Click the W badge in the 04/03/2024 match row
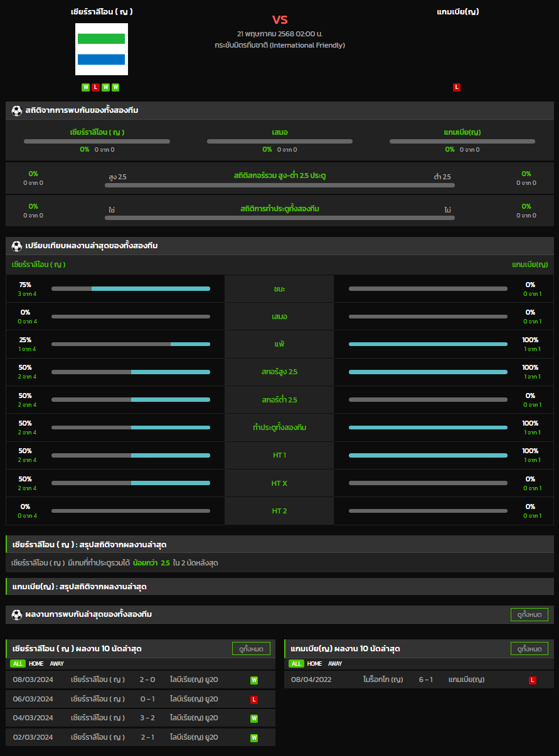 (x=254, y=718)
